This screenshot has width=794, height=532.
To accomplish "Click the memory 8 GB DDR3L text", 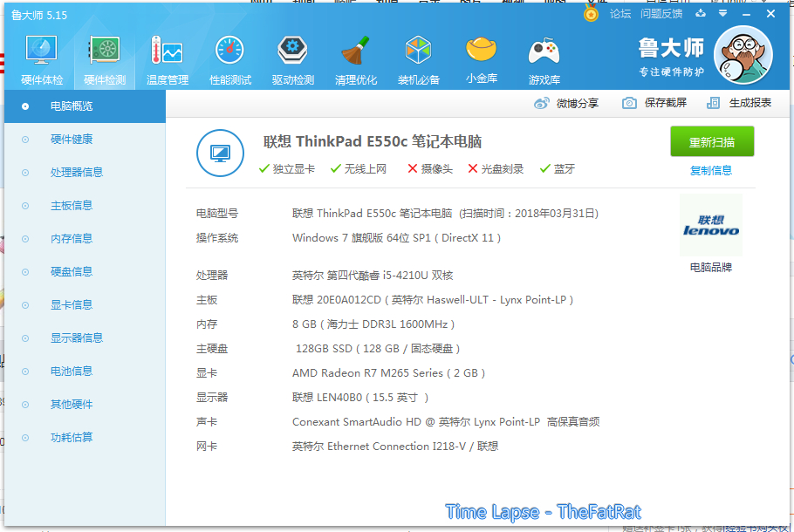I will point(373,324).
